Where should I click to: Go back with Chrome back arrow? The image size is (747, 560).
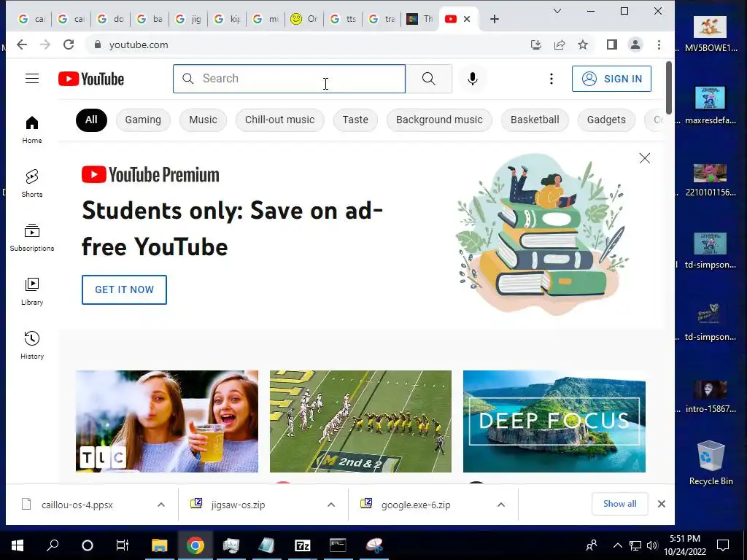22,44
